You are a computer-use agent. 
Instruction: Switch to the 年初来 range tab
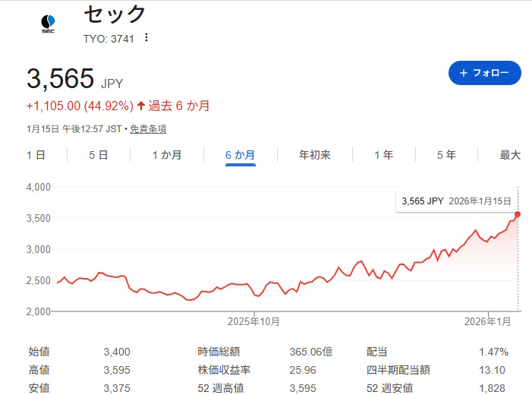coord(315,155)
